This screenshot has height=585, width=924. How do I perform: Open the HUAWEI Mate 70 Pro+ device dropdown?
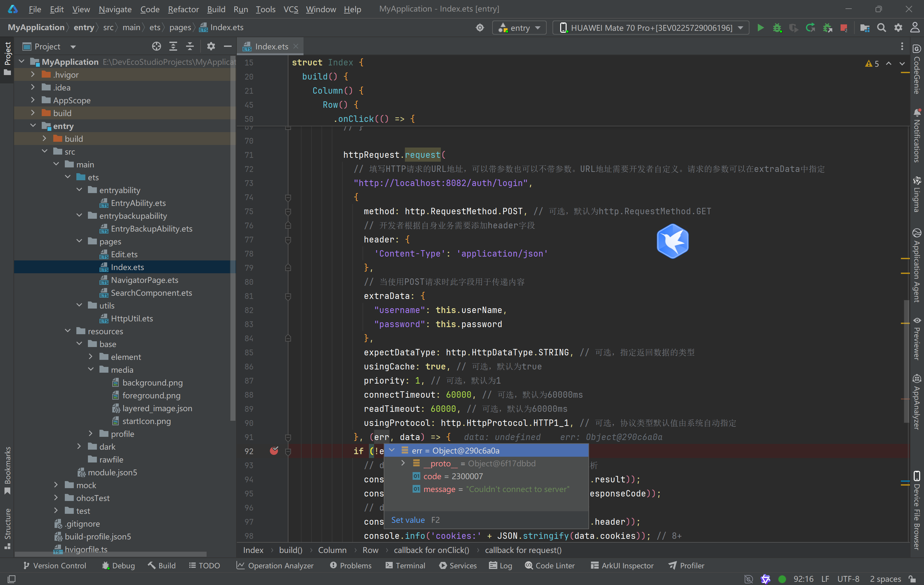click(651, 28)
